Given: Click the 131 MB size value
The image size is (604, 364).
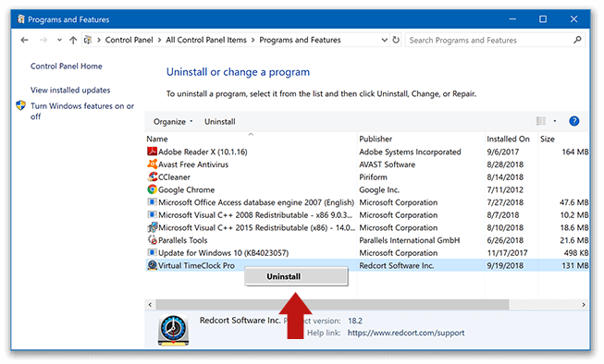Looking at the screenshot, I should click(x=574, y=266).
